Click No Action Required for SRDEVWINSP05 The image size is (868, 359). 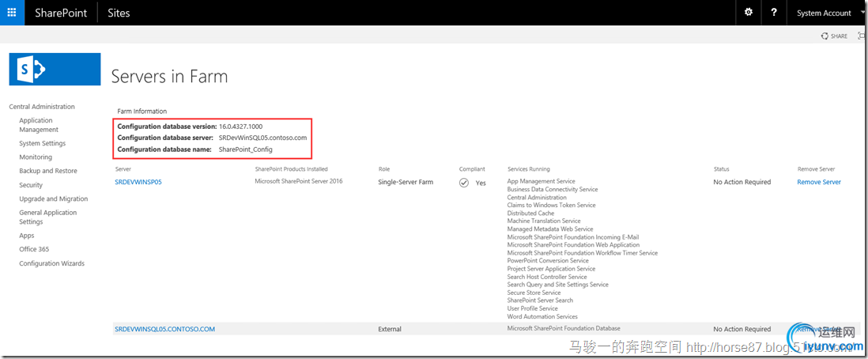point(742,182)
